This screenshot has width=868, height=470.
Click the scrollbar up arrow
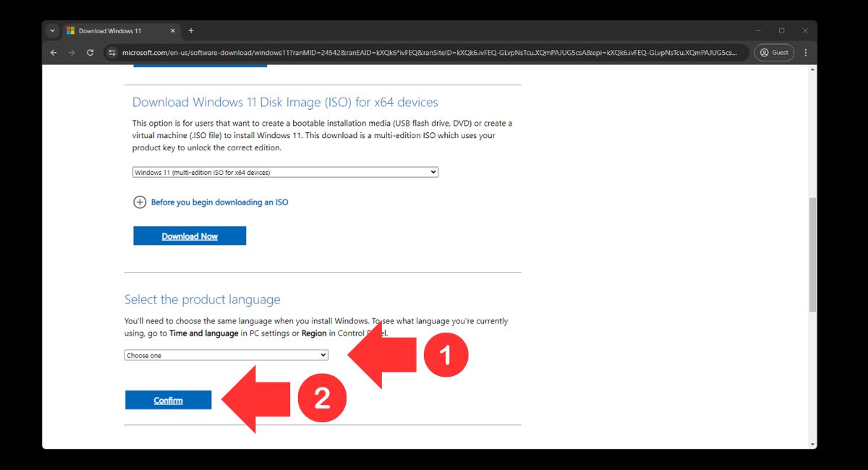[812, 69]
